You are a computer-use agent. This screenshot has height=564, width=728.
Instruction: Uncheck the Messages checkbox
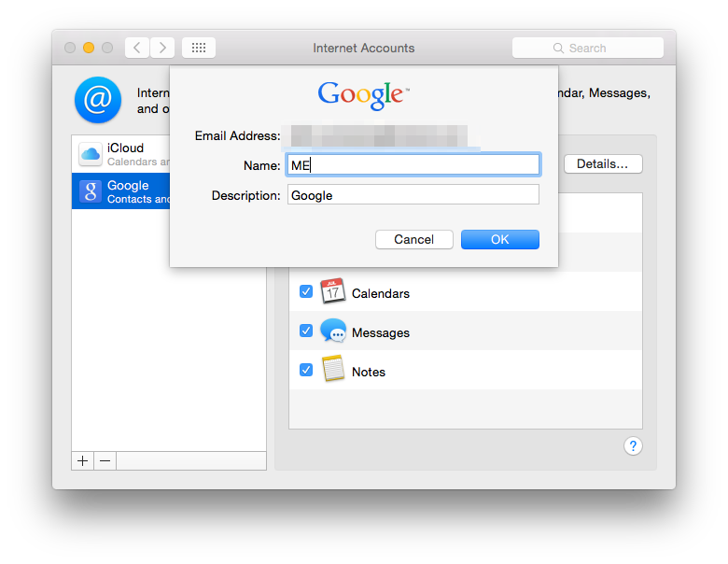[x=306, y=331]
